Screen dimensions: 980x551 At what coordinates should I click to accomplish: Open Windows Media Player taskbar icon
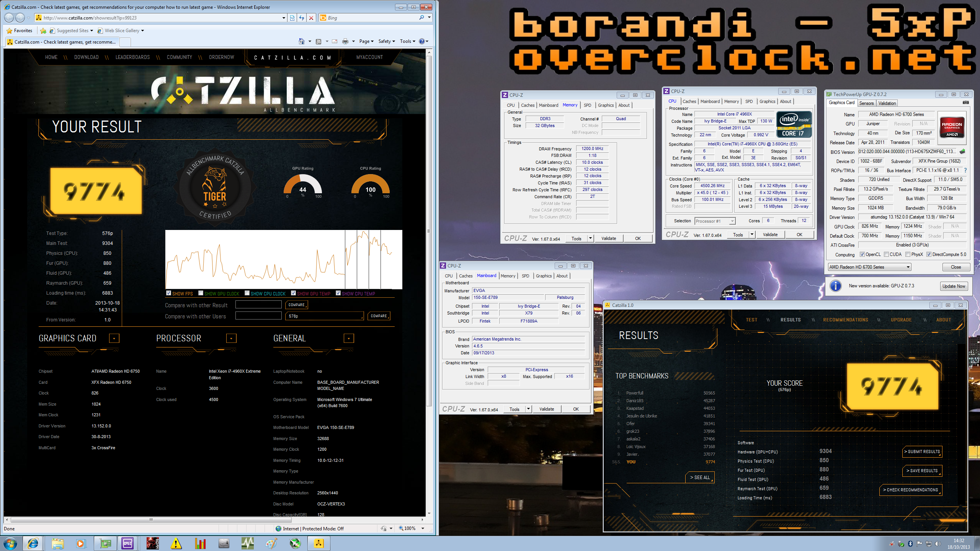80,543
